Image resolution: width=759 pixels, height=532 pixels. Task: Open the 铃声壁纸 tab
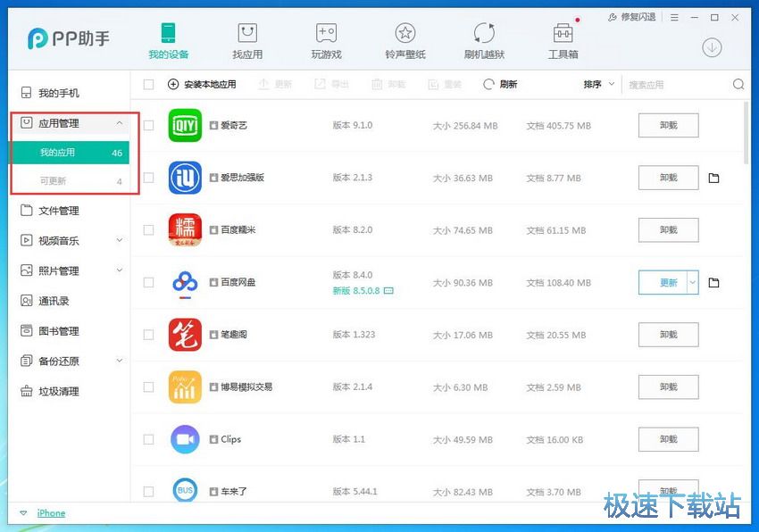[x=405, y=42]
